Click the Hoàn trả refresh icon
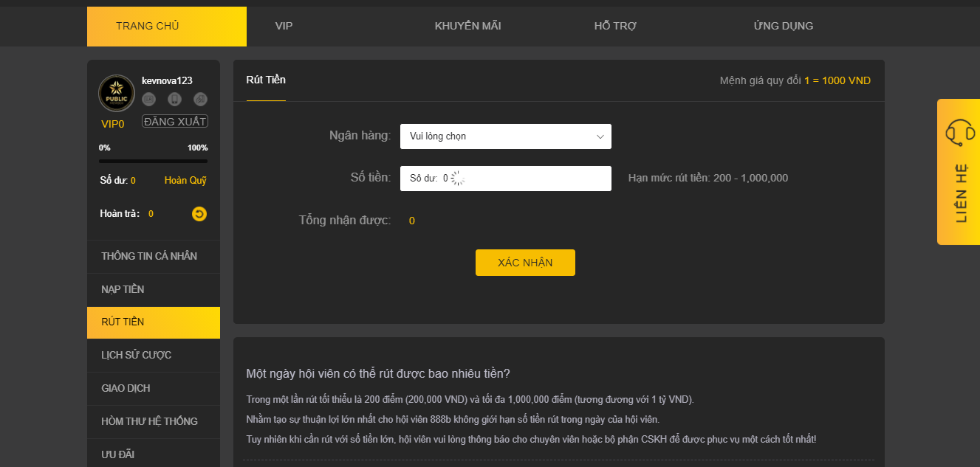Viewport: 980px width, 467px height. pos(199,214)
